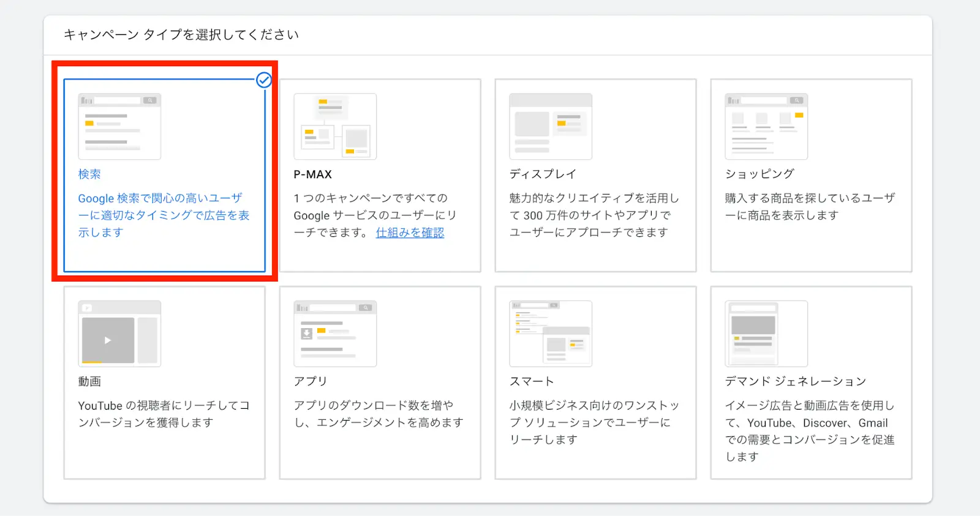Click the description イメージ広告と動画広告を使用し
Viewport: 980px width, 516px height.
point(810,431)
